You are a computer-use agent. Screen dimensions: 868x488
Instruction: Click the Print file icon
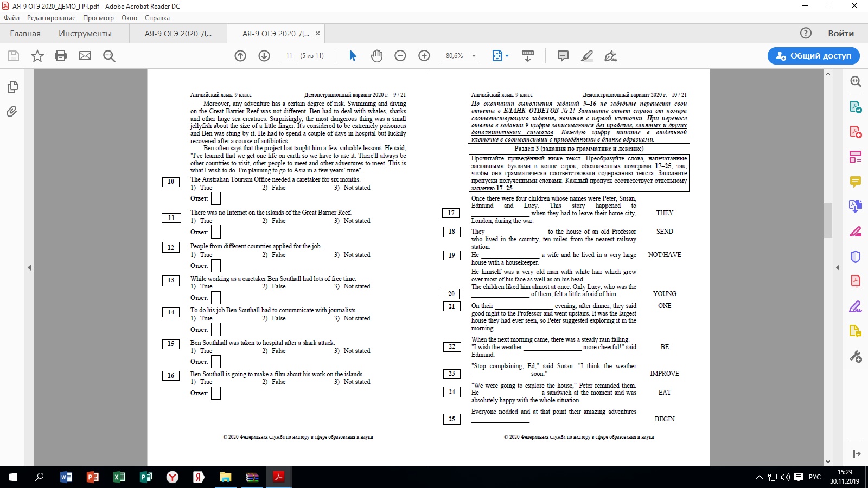point(61,56)
